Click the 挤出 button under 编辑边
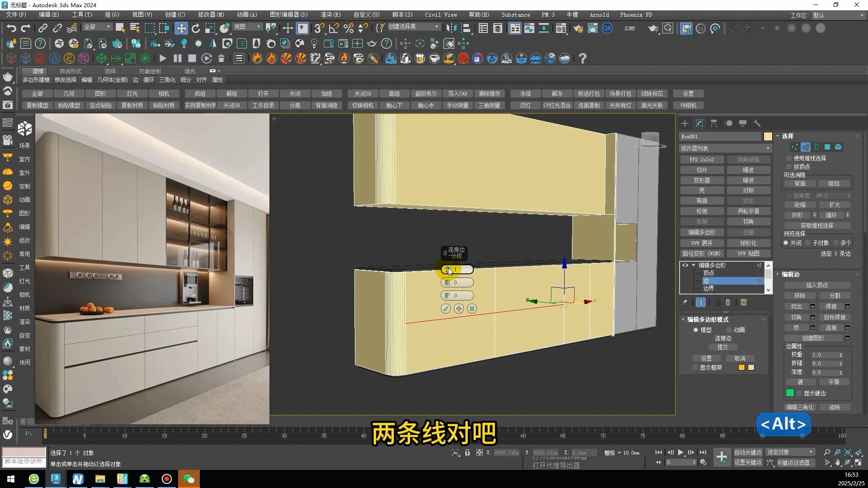 (x=797, y=306)
